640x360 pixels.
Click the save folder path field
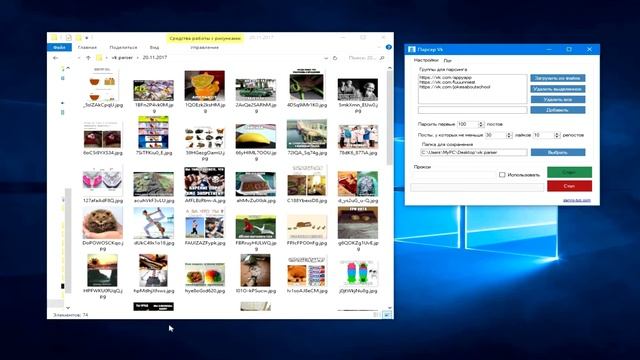(473, 152)
